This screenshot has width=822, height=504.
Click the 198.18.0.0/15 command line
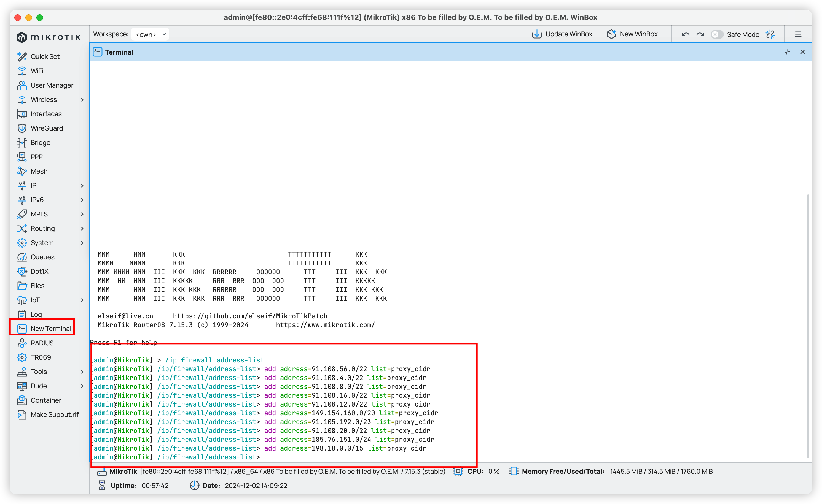tap(259, 449)
